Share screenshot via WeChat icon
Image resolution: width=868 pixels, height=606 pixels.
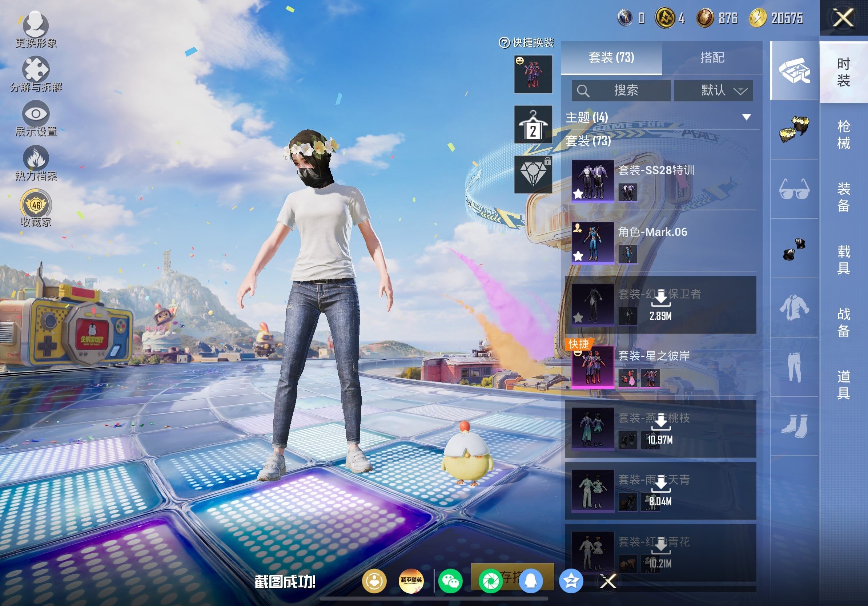coord(451,581)
